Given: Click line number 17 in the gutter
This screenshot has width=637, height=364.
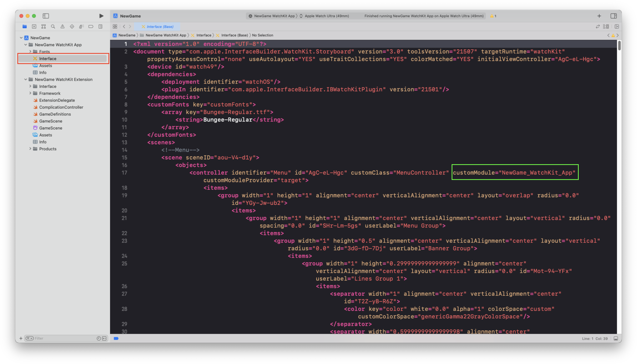Looking at the screenshot, I should pyautogui.click(x=124, y=173).
